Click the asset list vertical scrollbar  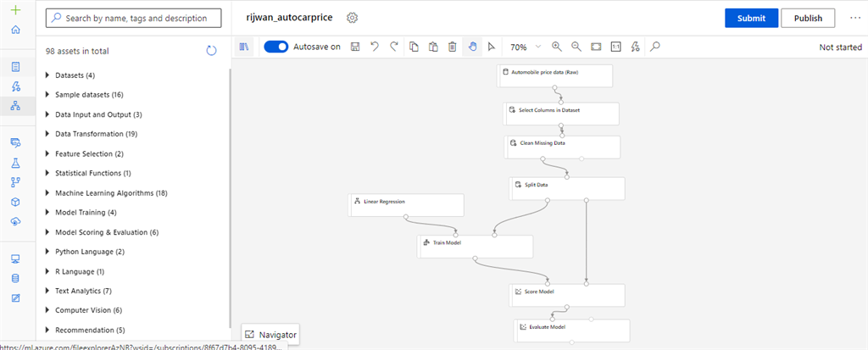tap(231, 197)
